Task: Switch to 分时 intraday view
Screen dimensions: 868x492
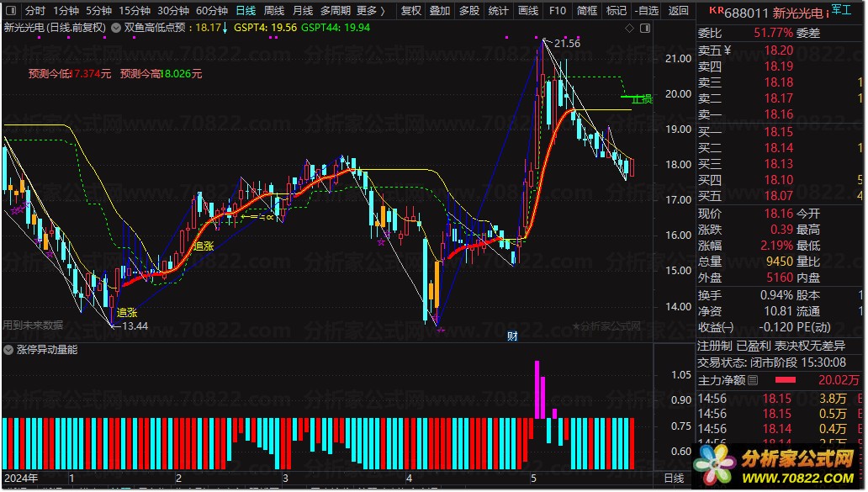Action: pos(35,11)
